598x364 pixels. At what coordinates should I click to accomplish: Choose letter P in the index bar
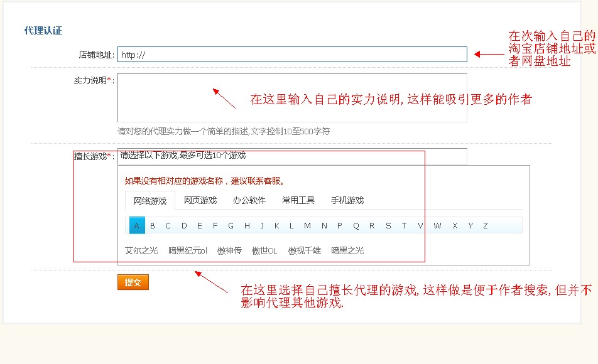click(339, 226)
